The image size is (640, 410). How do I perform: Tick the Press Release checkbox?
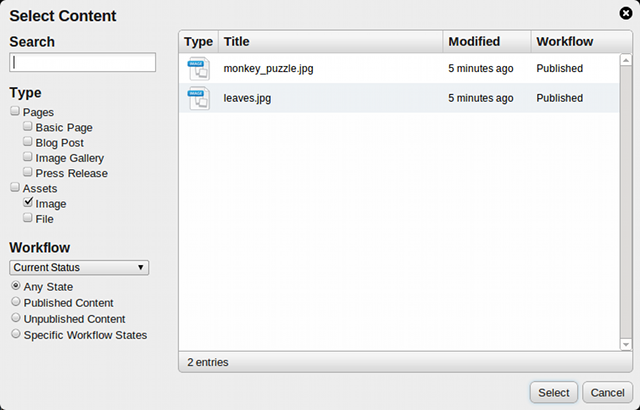pyautogui.click(x=28, y=173)
